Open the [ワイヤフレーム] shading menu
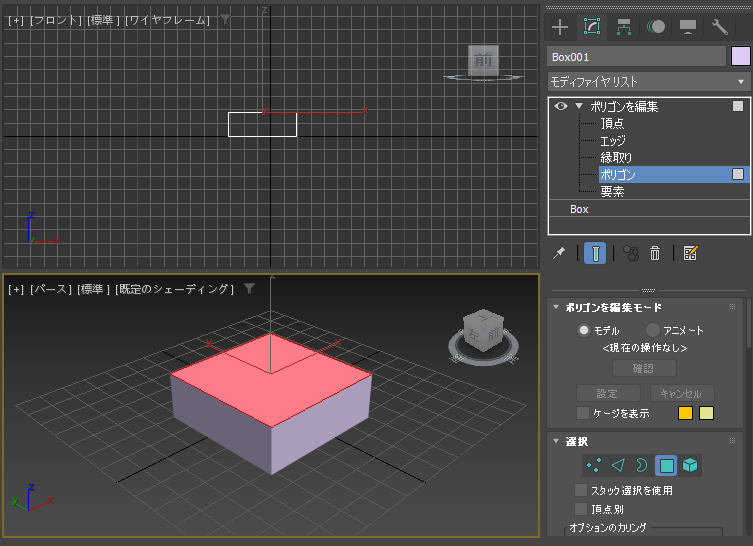The width and height of the screenshot is (753, 546). coord(167,20)
